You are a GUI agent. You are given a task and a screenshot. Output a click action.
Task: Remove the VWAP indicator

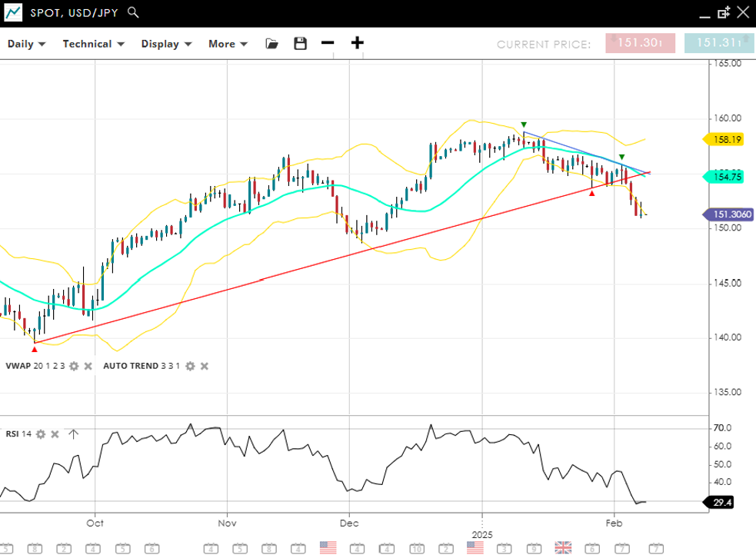(88, 366)
